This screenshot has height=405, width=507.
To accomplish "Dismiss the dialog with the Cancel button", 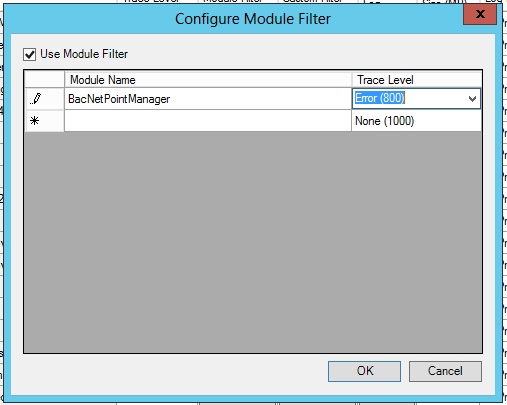I will tap(445, 371).
